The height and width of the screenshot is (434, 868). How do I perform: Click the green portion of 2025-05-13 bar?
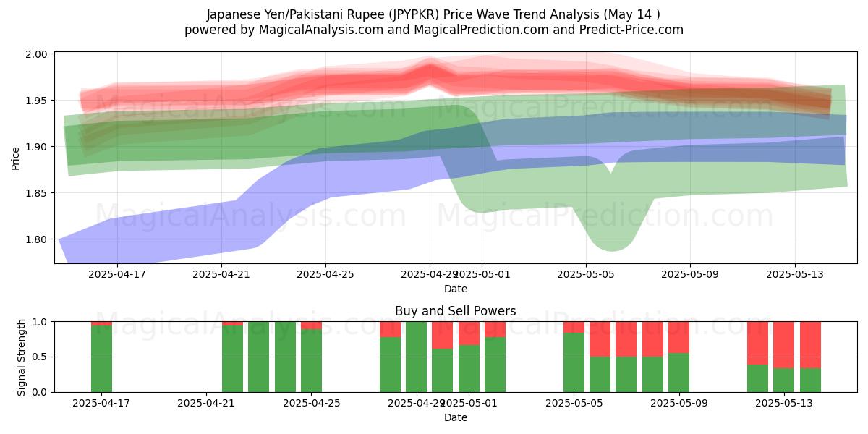tap(783, 380)
